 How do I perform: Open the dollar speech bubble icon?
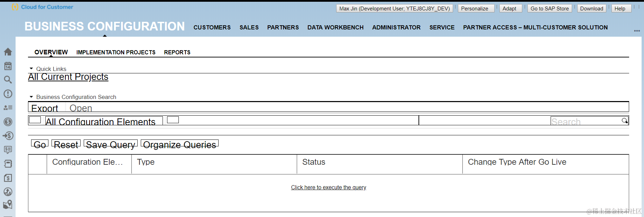point(8,150)
